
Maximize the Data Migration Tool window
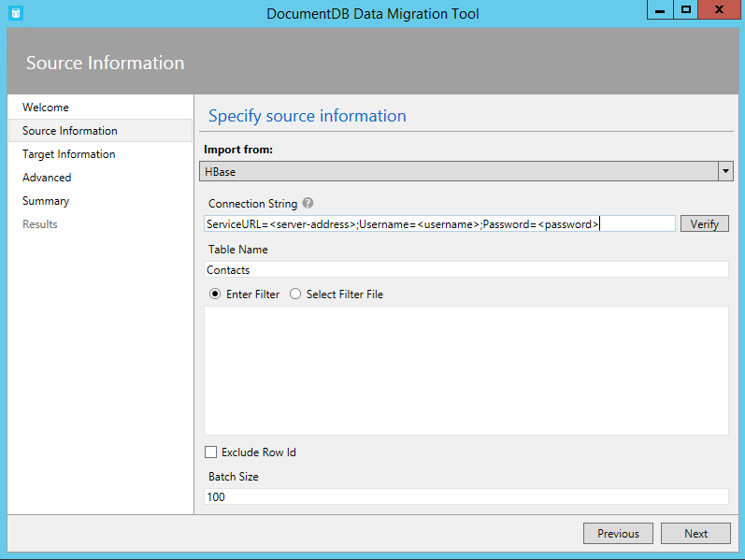click(x=686, y=10)
